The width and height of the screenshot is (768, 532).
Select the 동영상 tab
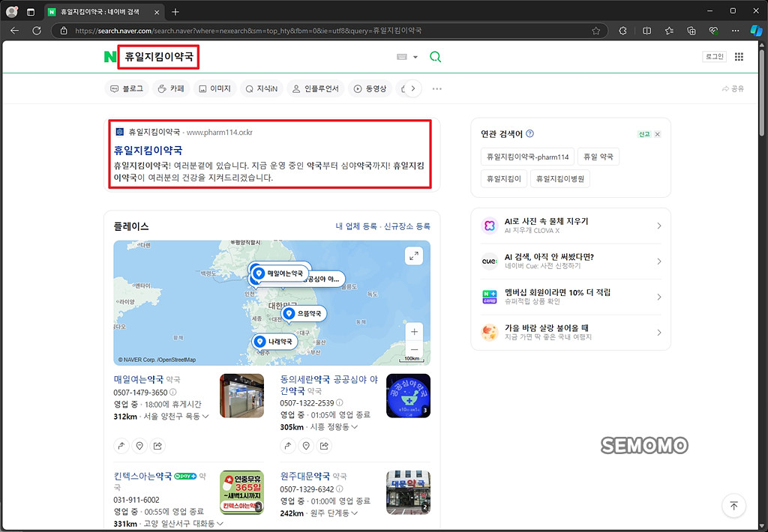click(370, 88)
